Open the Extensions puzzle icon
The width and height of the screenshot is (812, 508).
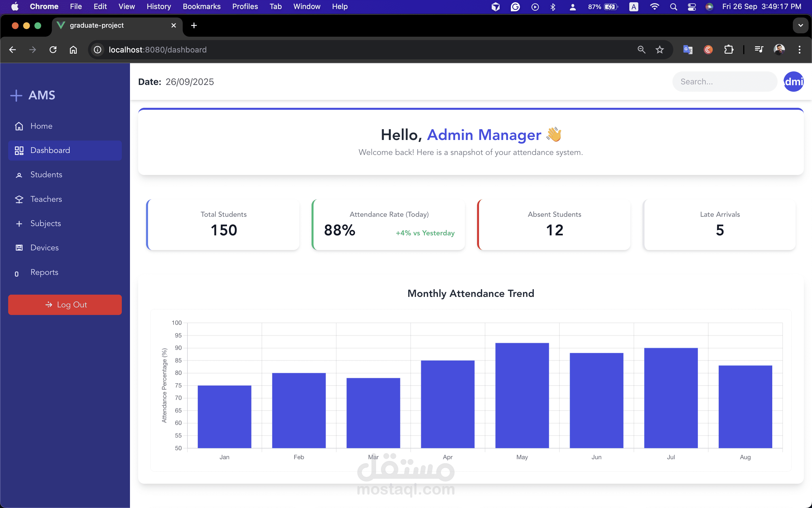[x=729, y=50]
